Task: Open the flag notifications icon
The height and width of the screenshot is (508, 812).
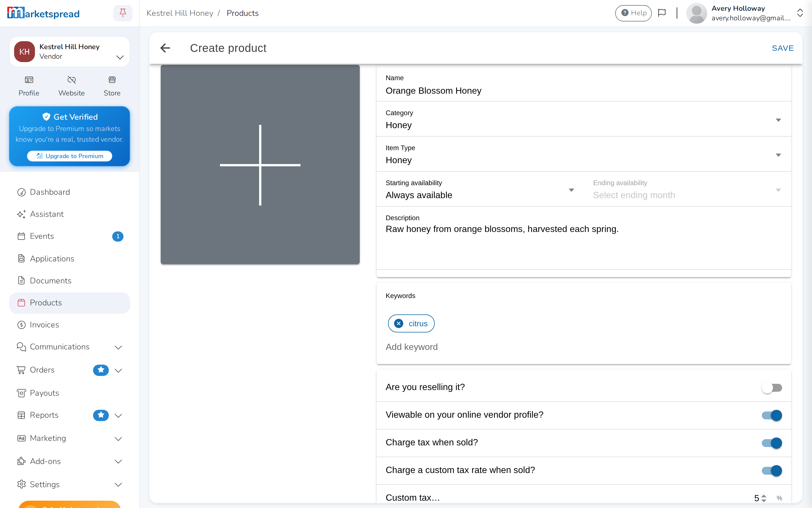Action: pos(662,13)
